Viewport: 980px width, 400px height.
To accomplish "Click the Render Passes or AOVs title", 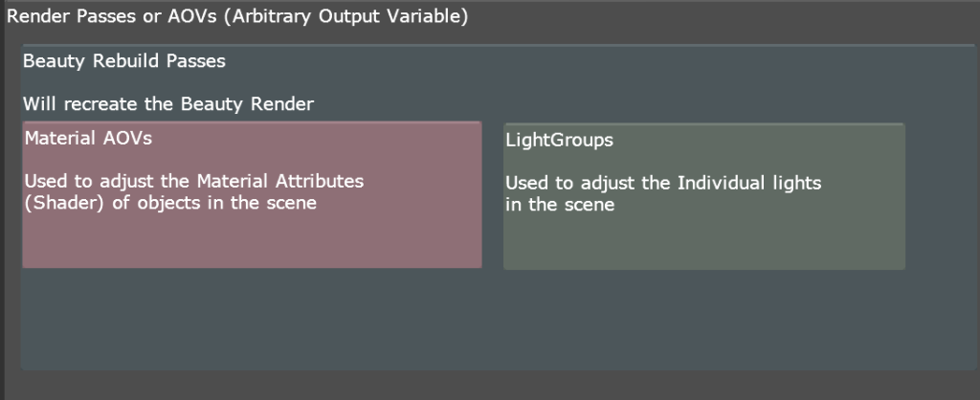I will 237,17.
